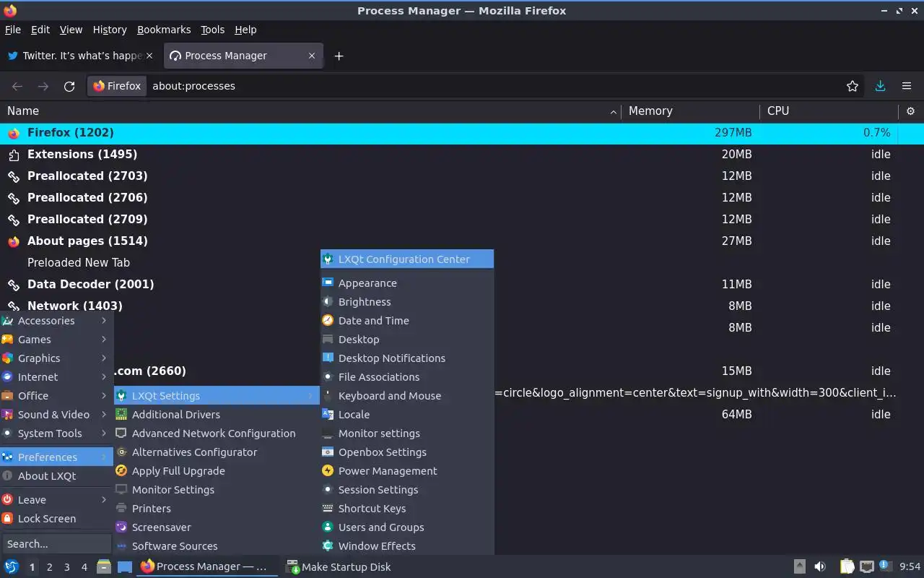The image size is (924, 578).
Task: Open Screensaver preferences
Action: point(217,527)
